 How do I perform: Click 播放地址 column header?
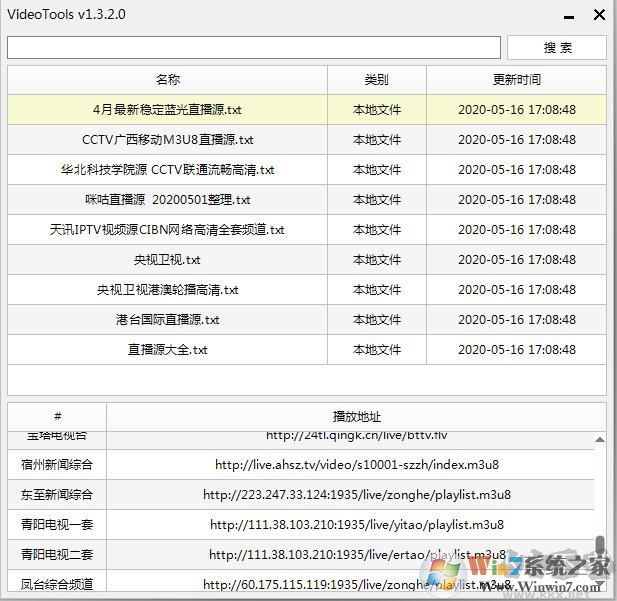coord(356,417)
